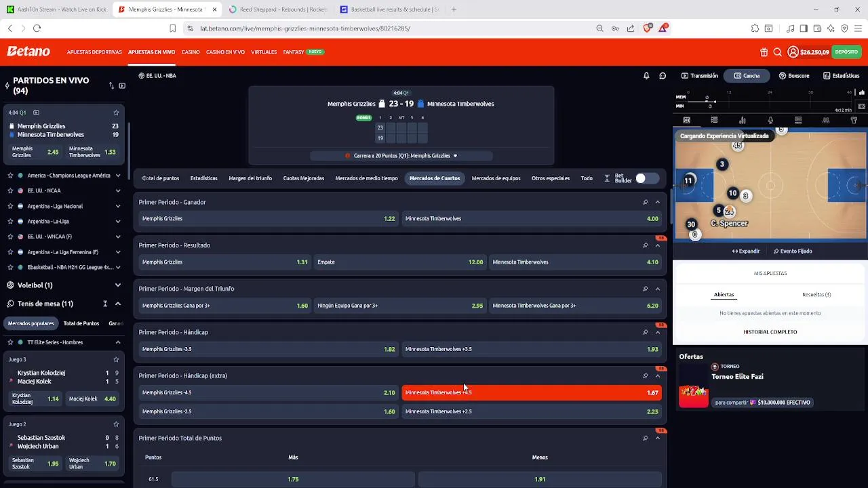This screenshot has width=868, height=488.
Task: Collapse Primer Periodo - Hándicap (extra) market
Action: click(x=658, y=375)
